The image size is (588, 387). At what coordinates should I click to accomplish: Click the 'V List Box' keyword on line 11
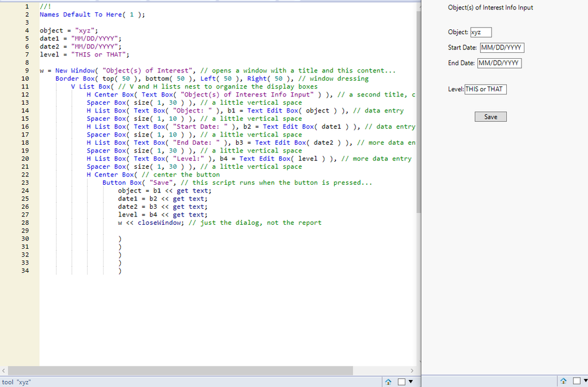(x=91, y=86)
